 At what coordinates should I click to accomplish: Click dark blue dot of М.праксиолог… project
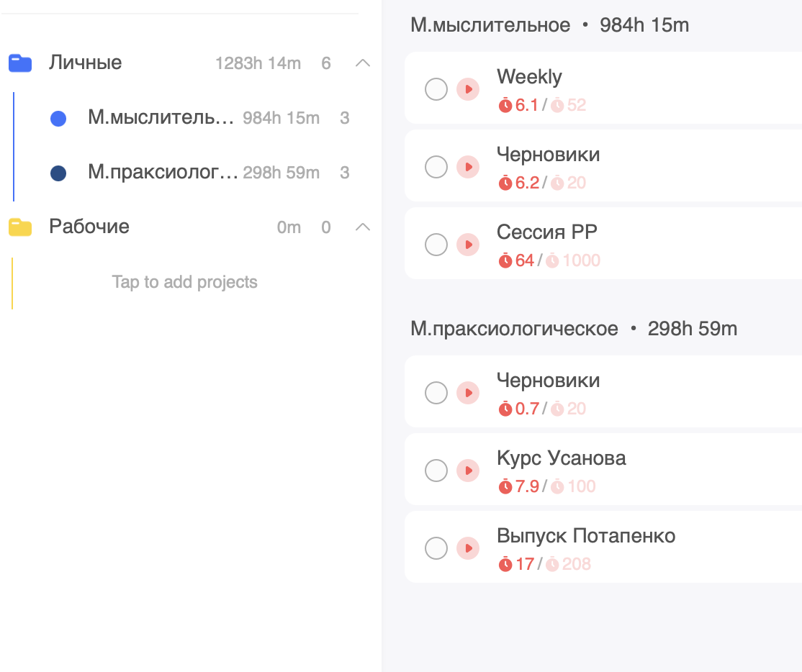tap(58, 173)
